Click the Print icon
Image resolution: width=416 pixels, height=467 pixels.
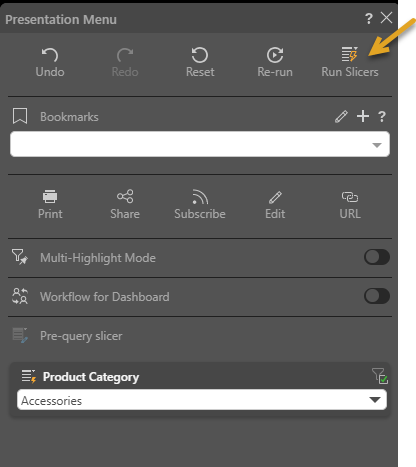coord(50,197)
